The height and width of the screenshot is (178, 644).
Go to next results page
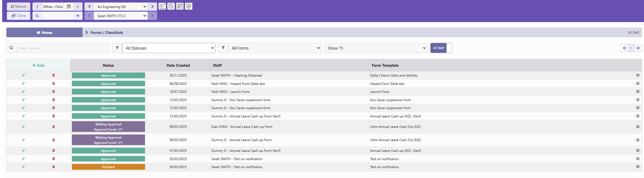[x=638, y=48]
